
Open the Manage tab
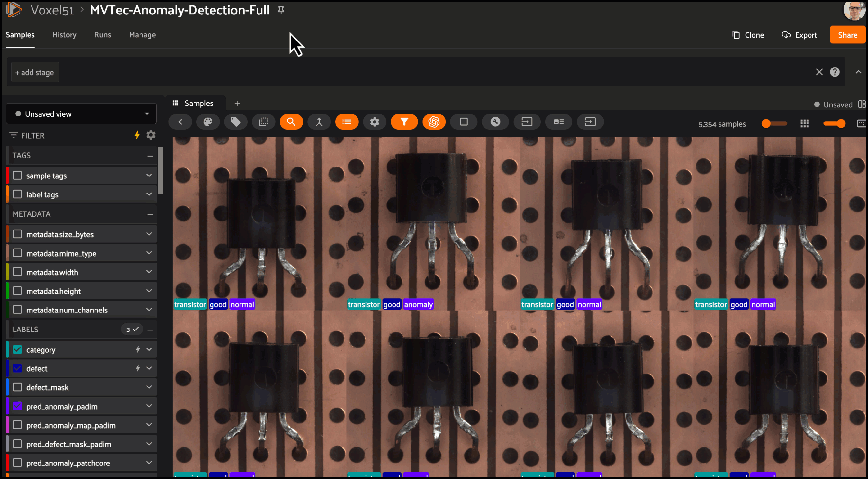coord(142,35)
